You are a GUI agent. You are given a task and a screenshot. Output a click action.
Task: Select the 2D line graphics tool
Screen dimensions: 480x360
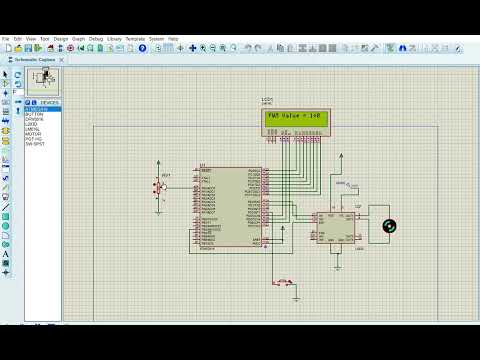tap(5, 207)
